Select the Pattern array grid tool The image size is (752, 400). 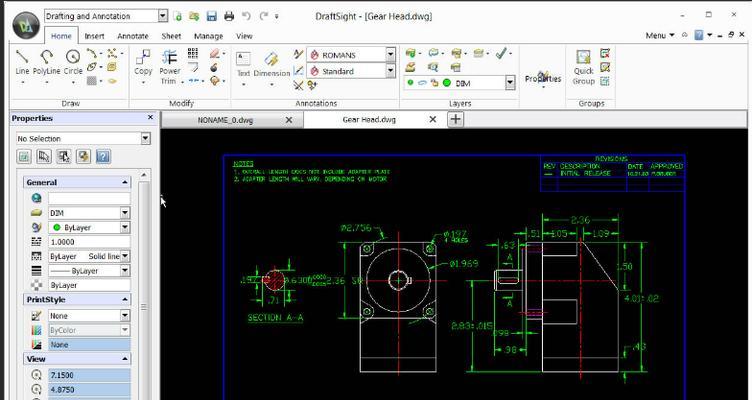click(x=193, y=53)
